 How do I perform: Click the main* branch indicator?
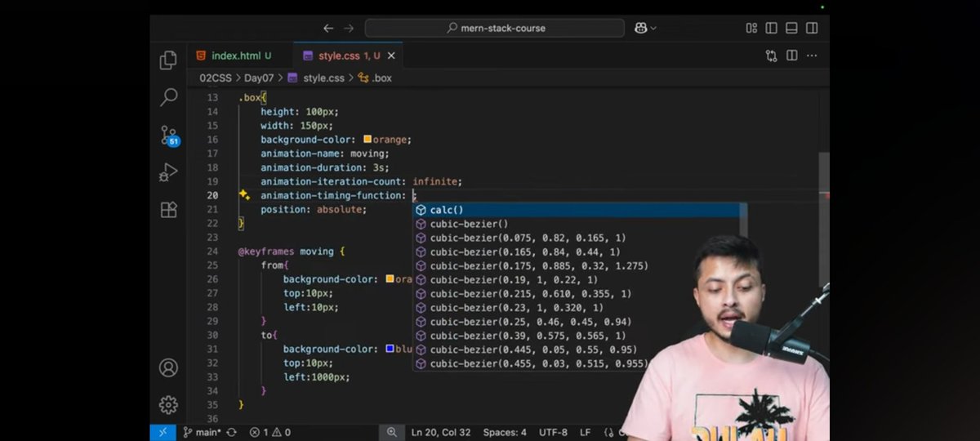point(202,432)
